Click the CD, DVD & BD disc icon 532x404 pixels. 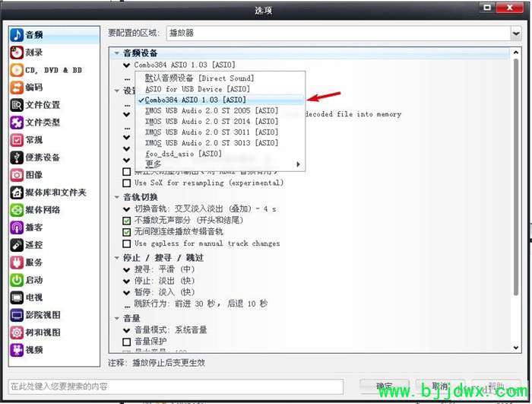17,70
